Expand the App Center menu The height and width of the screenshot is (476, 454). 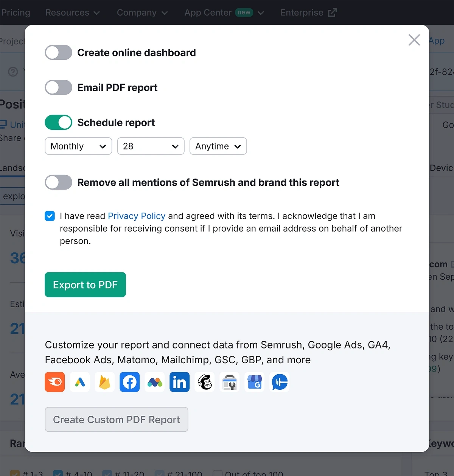click(224, 12)
